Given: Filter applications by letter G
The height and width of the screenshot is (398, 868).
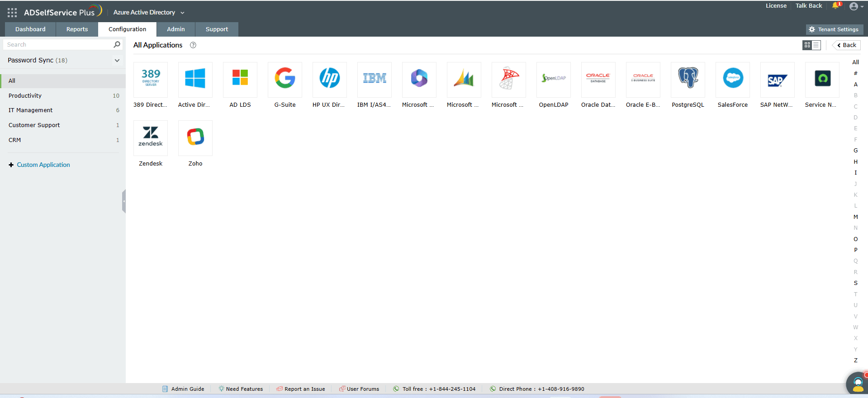Looking at the screenshot, I should tap(855, 151).
